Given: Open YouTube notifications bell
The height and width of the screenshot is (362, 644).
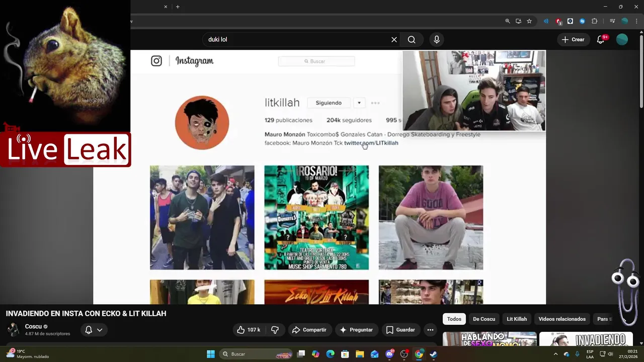Looking at the screenshot, I should pyautogui.click(x=601, y=40).
